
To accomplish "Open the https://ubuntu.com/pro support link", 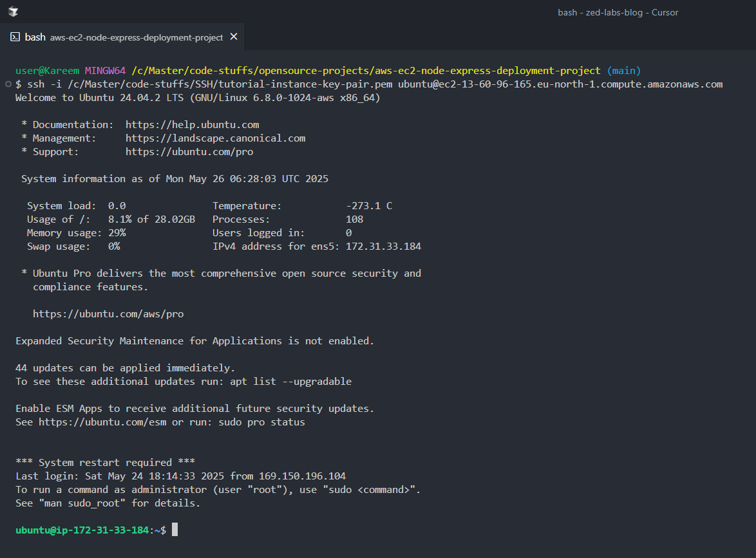I will pyautogui.click(x=189, y=151).
